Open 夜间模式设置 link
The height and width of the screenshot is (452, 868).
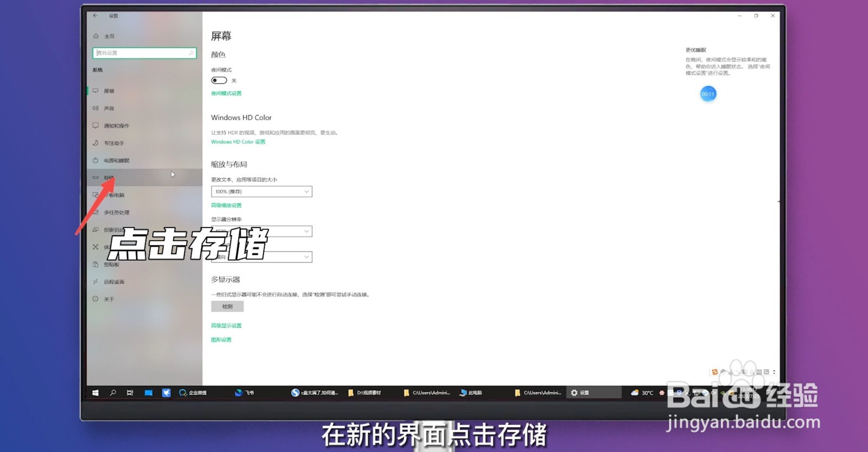(x=226, y=93)
